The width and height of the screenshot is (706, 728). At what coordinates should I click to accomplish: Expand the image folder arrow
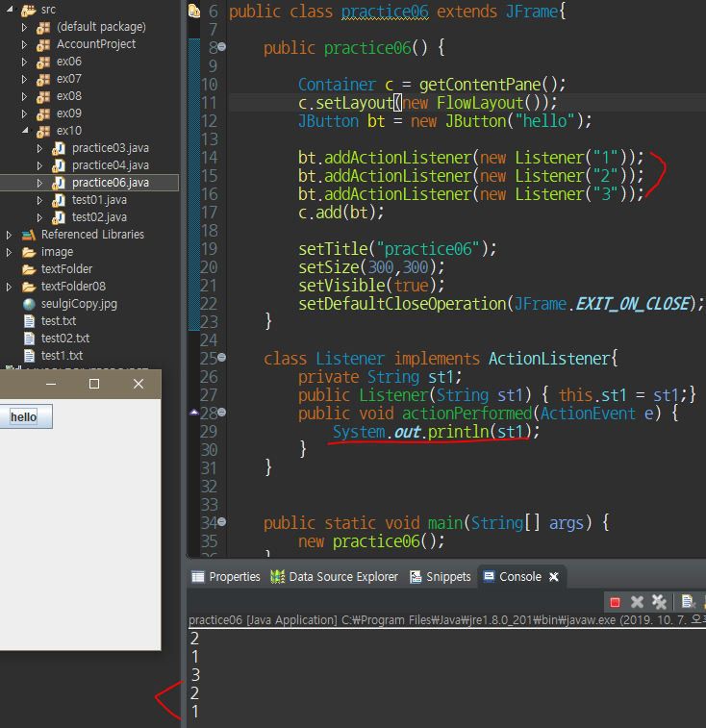[9, 252]
